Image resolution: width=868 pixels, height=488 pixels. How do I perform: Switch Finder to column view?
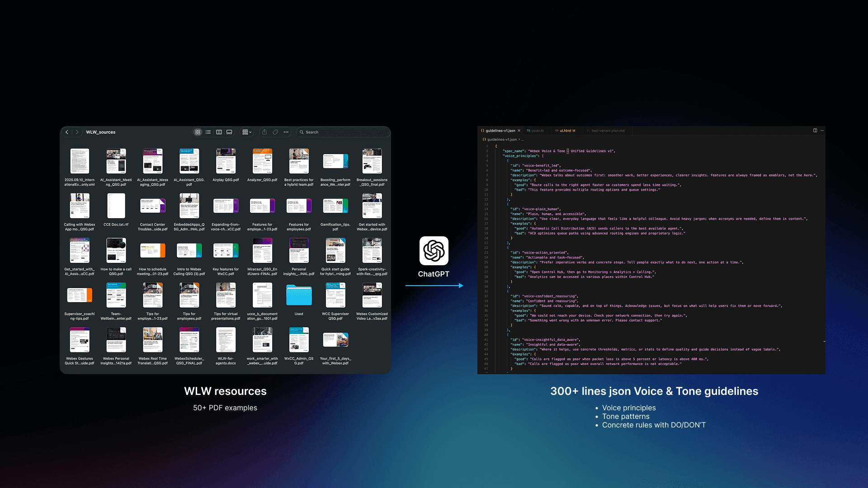coord(219,132)
